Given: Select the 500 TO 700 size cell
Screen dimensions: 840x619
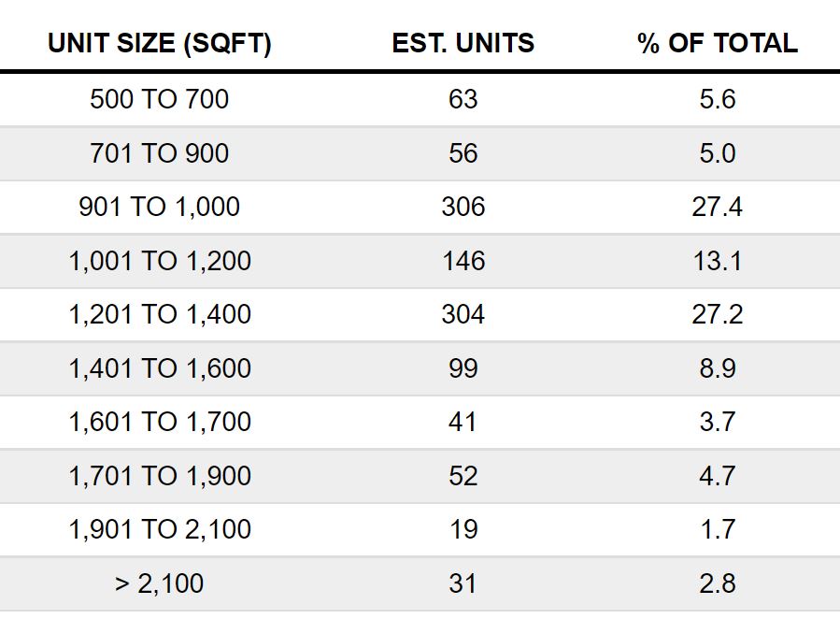Looking at the screenshot, I should (160, 99).
